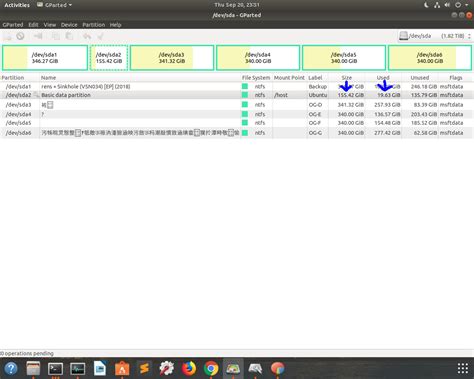Select the /dev/sda5 block in the disk map
The width and height of the screenshot is (474, 379).
[344, 58]
